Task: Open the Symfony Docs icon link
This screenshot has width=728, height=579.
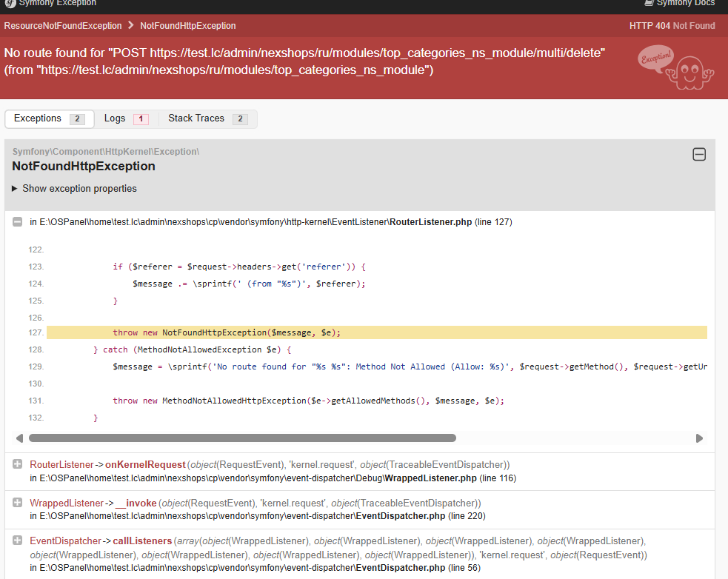Action: (649, 3)
